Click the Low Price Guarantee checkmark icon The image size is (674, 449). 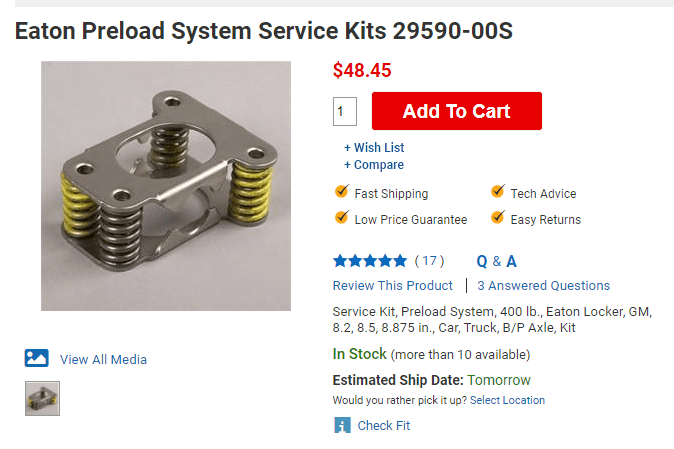point(341,218)
